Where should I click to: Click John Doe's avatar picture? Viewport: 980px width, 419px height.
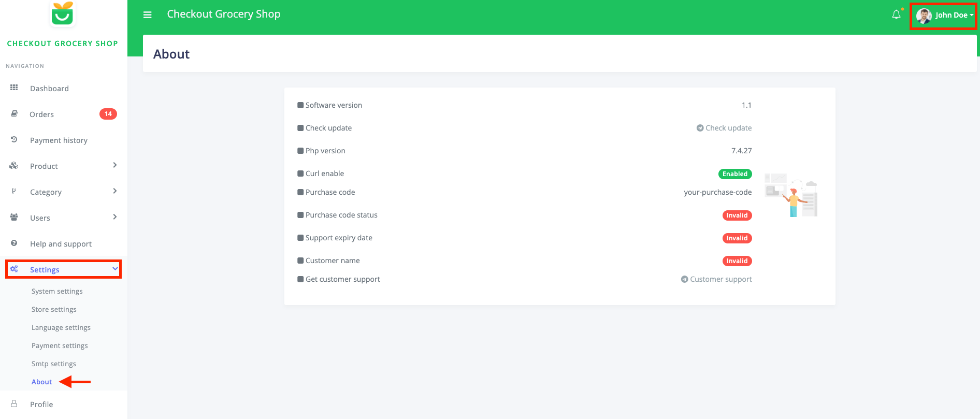click(924, 16)
